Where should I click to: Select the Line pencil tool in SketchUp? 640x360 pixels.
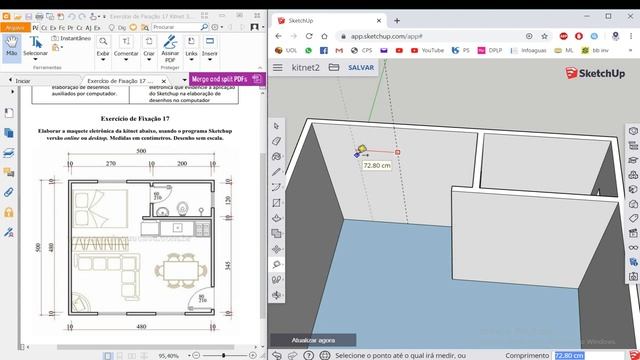[276, 172]
